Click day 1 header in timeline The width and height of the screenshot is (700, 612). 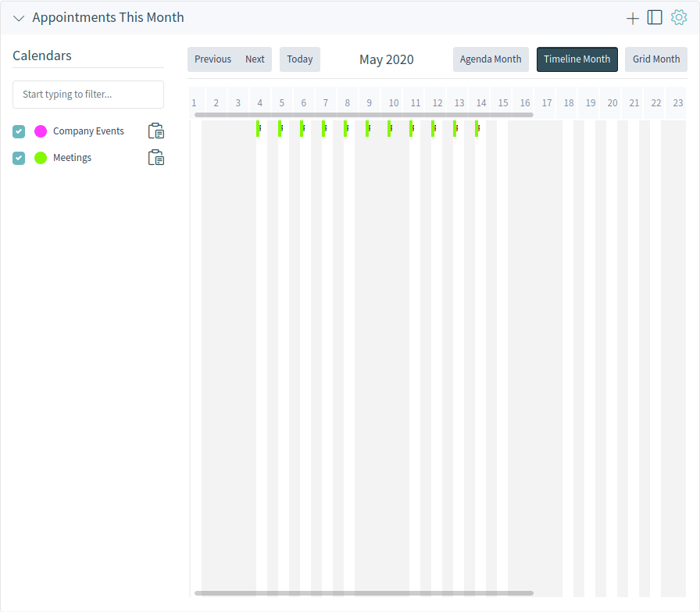(x=195, y=103)
